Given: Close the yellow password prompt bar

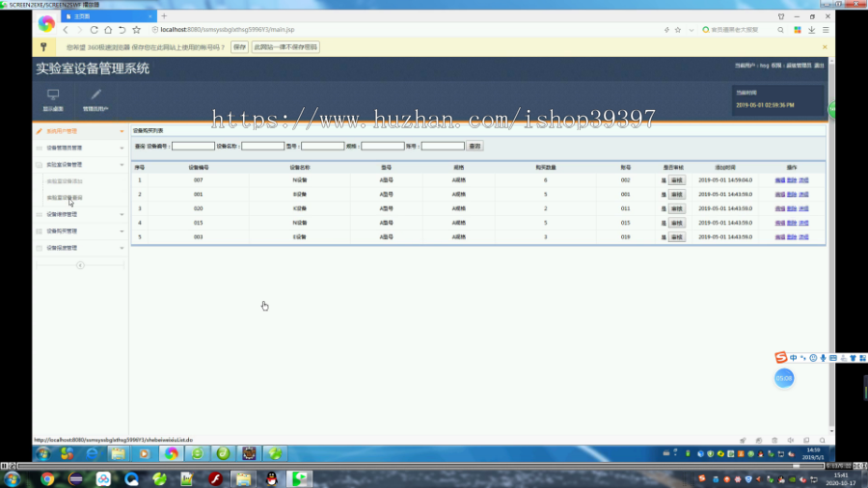Looking at the screenshot, I should (825, 47).
